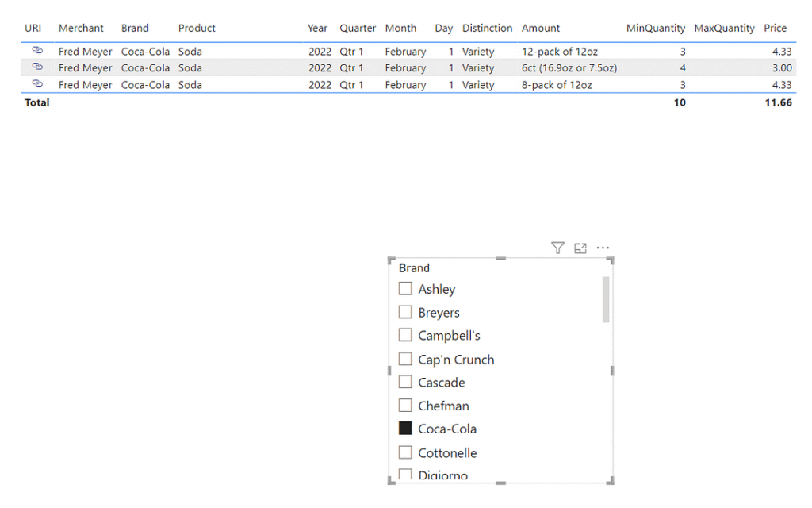The width and height of the screenshot is (812, 508).
Task: Sort by the URI column header
Action: click(x=33, y=28)
